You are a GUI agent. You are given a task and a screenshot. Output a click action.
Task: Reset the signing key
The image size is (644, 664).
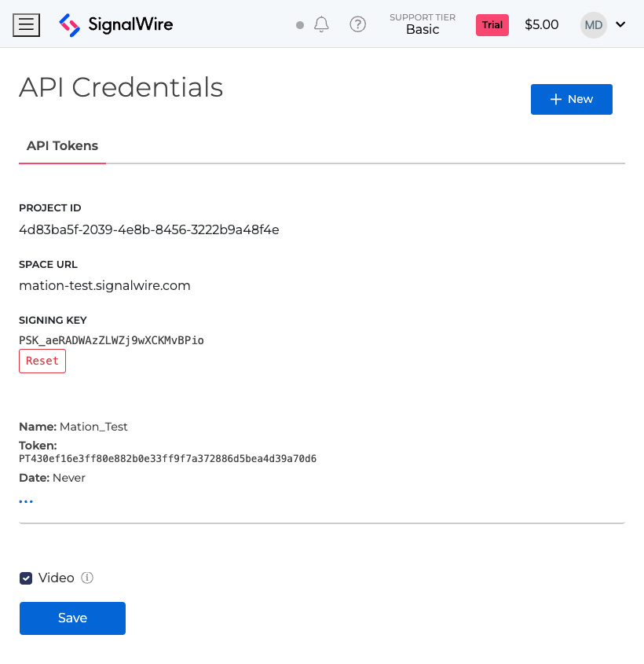42,361
